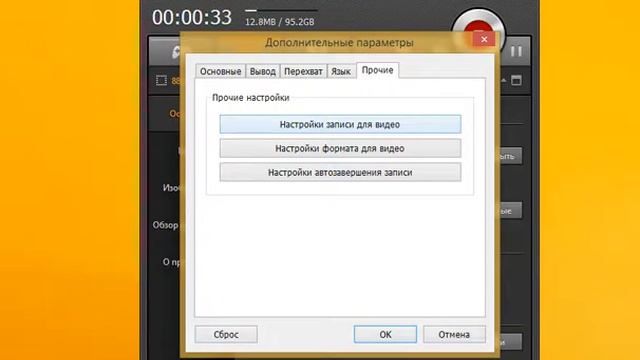
Task: Click the recording area selection icon
Action: coord(162,80)
